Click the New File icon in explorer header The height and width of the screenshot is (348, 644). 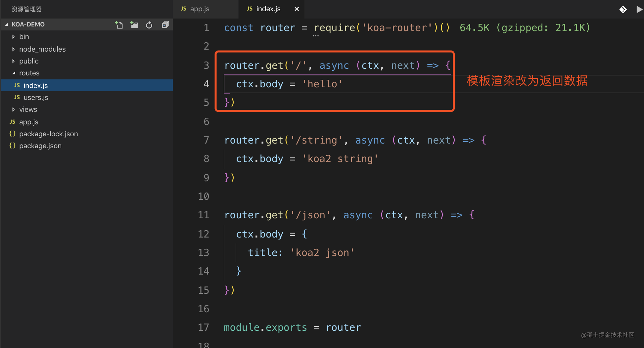click(119, 25)
